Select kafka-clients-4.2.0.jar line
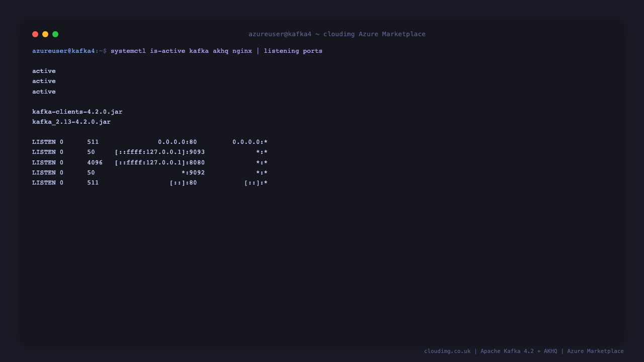The height and width of the screenshot is (362, 644). pyautogui.click(x=77, y=112)
